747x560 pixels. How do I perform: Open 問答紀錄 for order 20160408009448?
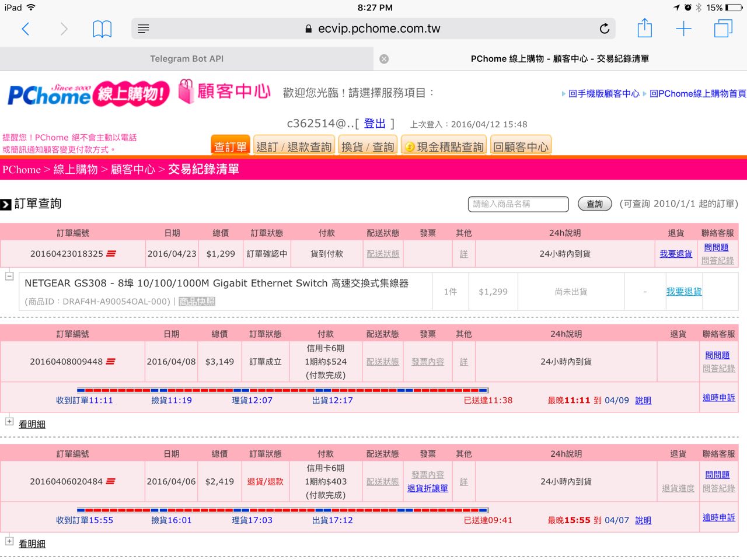719,369
